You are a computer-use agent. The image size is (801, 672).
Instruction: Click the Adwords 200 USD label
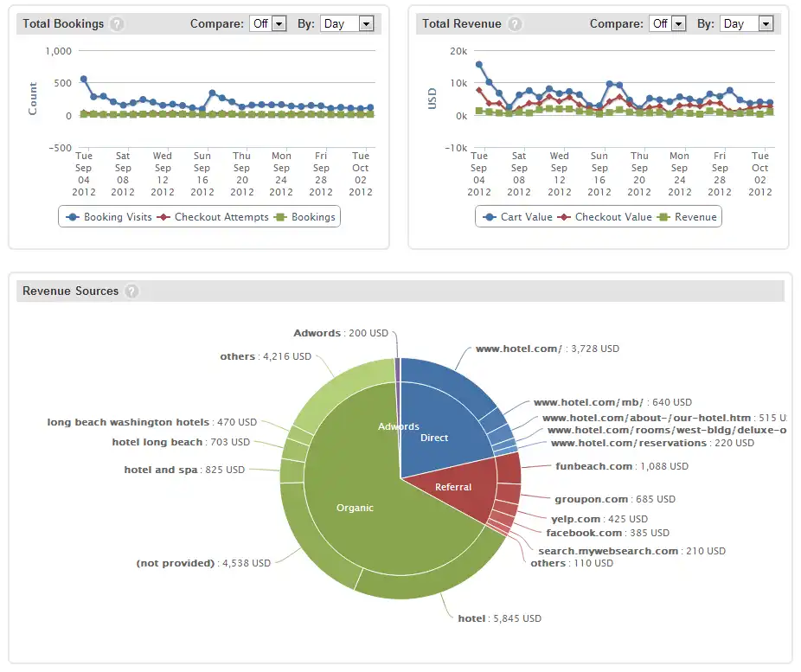click(341, 333)
